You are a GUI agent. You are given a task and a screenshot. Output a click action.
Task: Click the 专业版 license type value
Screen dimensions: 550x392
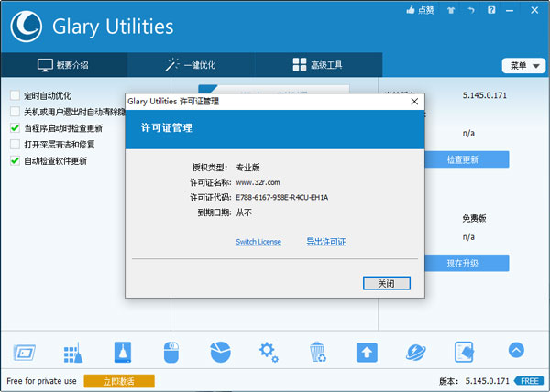coord(248,168)
